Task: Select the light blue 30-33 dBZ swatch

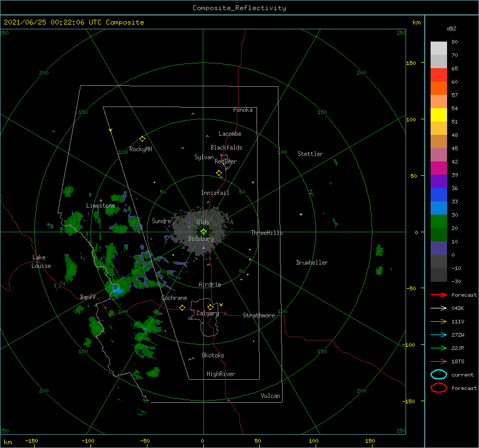Action: tap(439, 208)
